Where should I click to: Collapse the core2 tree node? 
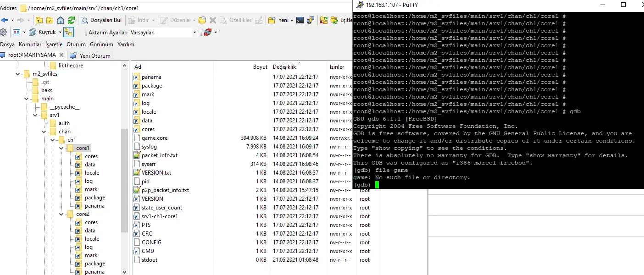61,214
